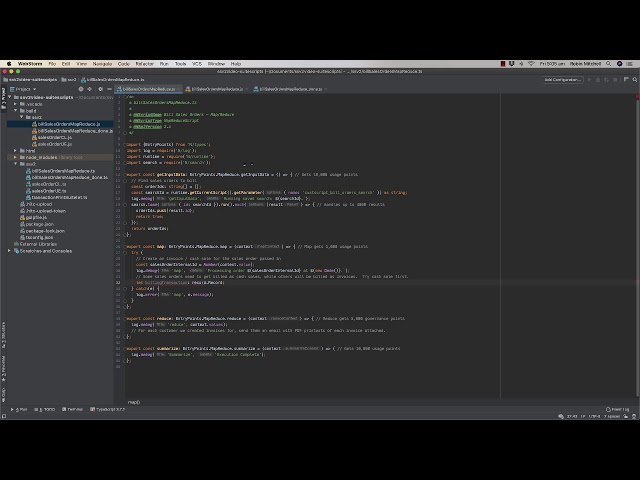Click the chat bubble icon in the status bar
The height and width of the screenshot is (480, 640).
[561, 416]
